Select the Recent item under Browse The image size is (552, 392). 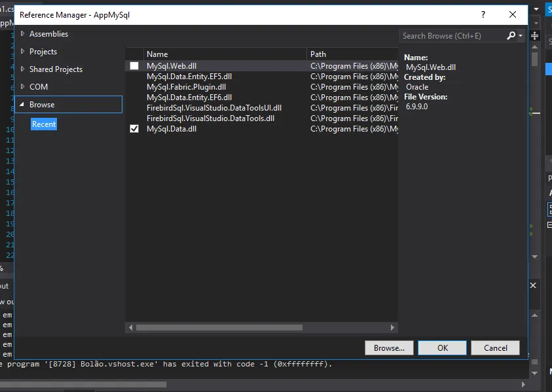44,124
